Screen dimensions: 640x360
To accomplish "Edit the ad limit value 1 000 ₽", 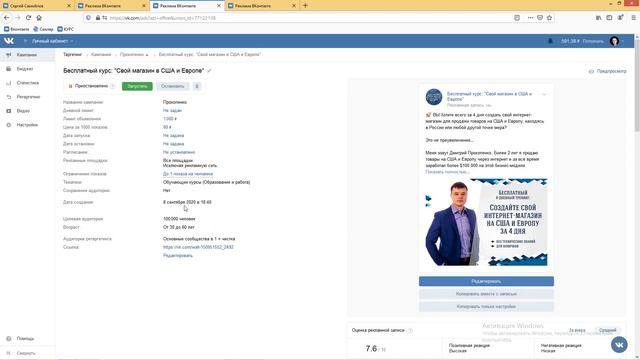I will click(x=170, y=119).
